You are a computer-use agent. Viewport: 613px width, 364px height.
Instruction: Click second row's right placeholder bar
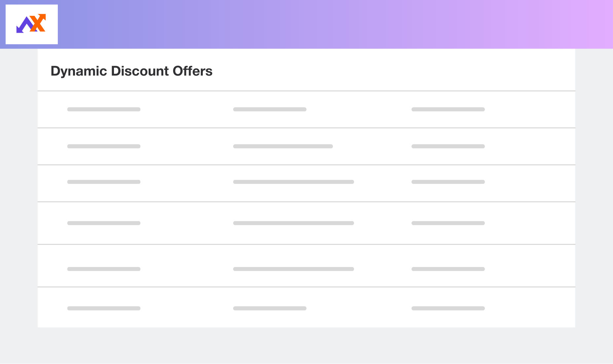(x=448, y=146)
